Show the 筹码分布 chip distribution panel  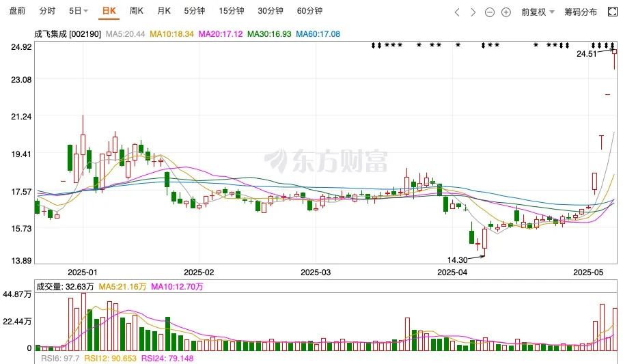click(581, 12)
